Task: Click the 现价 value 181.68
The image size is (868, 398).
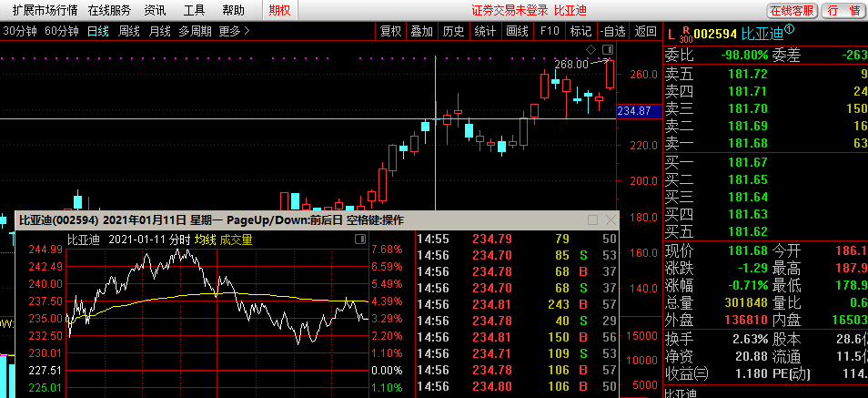Action: pos(748,250)
